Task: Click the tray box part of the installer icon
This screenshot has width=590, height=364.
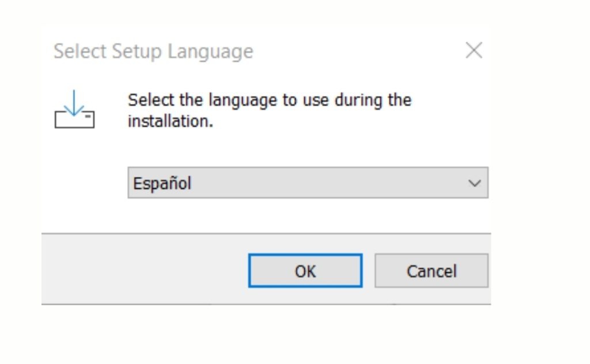Action: [75, 120]
